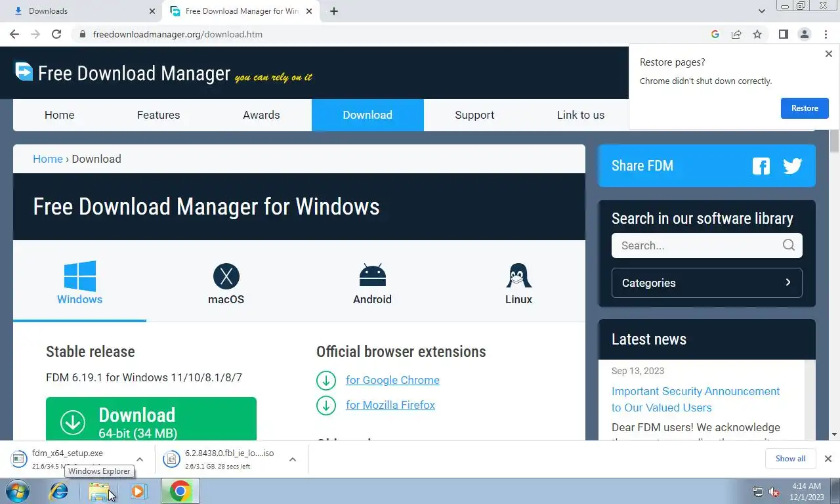Open the Chrome profile avatar icon

tap(805, 34)
